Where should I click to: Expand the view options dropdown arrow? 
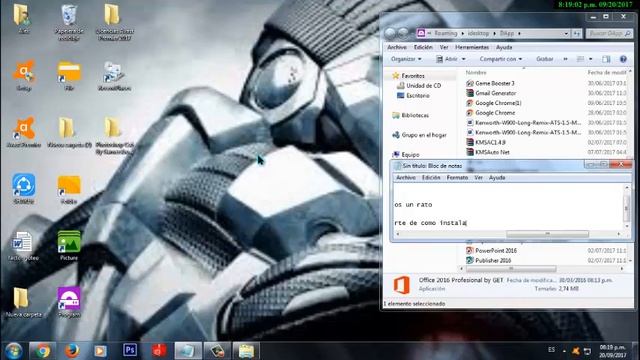point(591,59)
